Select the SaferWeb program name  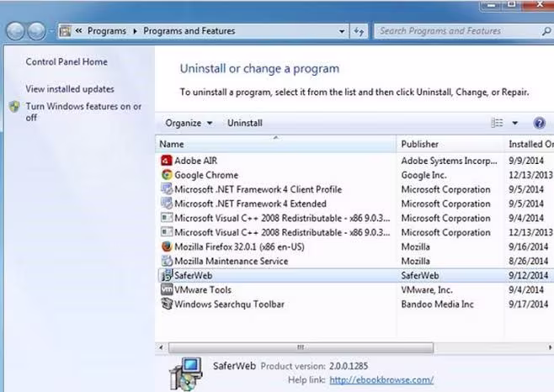click(x=194, y=275)
